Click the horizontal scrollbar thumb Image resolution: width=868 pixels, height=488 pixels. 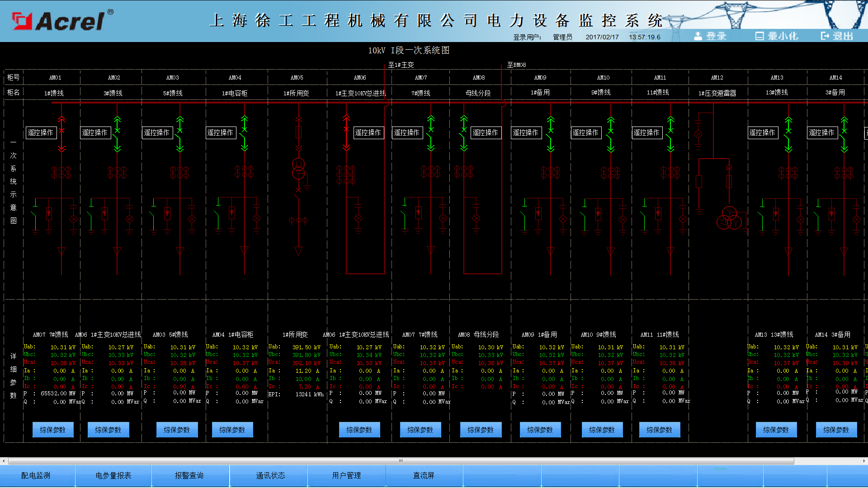pos(401,461)
